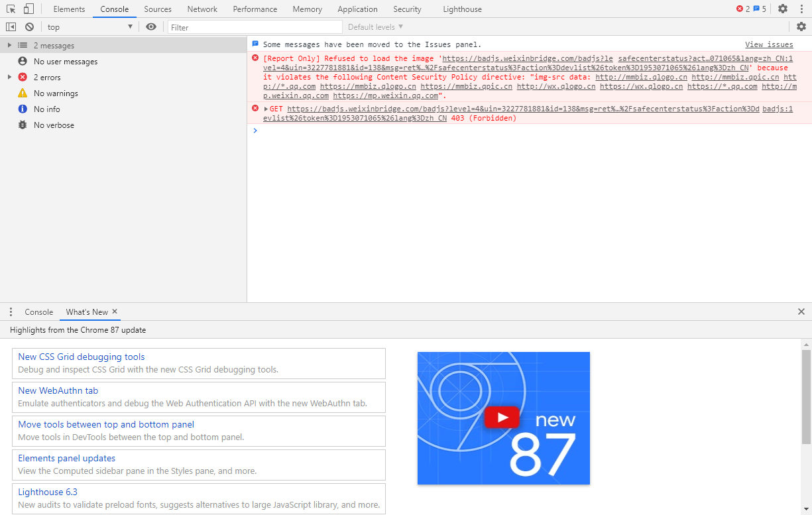
Task: Open the Memory tab
Action: click(308, 9)
